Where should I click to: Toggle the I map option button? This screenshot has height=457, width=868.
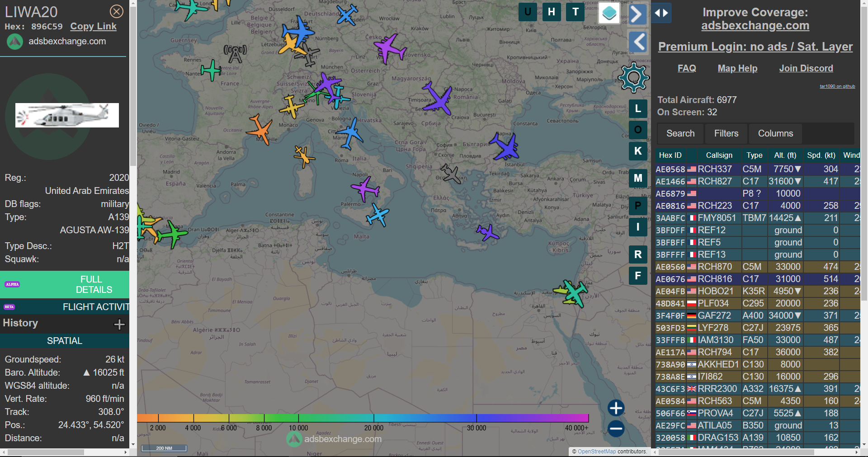(638, 227)
